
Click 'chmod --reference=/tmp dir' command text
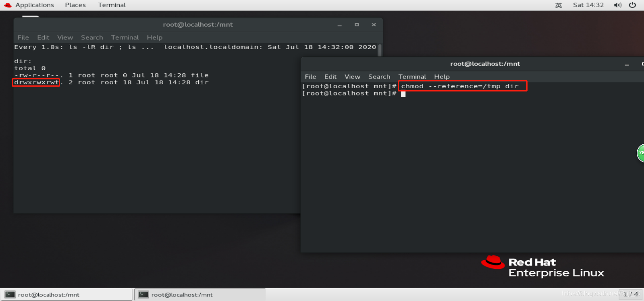(x=460, y=86)
